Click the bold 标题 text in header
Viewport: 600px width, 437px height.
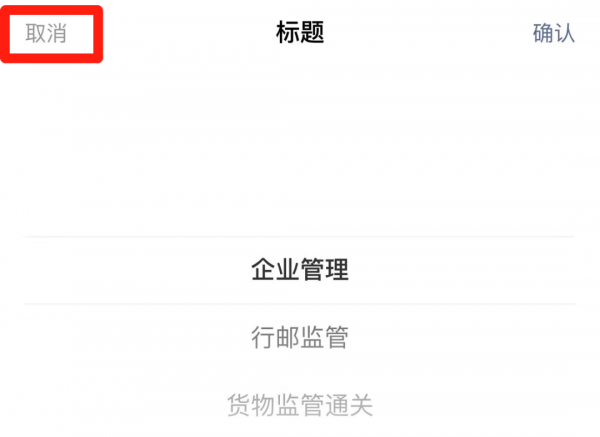pos(300,32)
